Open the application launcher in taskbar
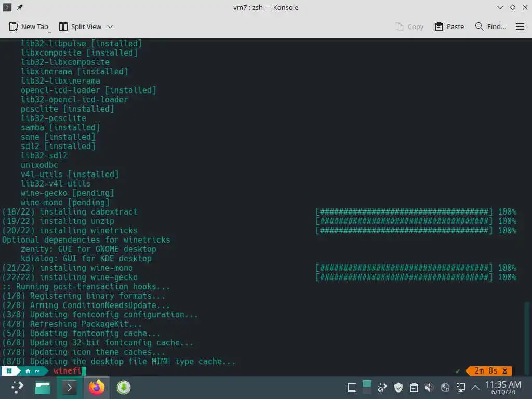Image resolution: width=532 pixels, height=399 pixels. [17, 387]
